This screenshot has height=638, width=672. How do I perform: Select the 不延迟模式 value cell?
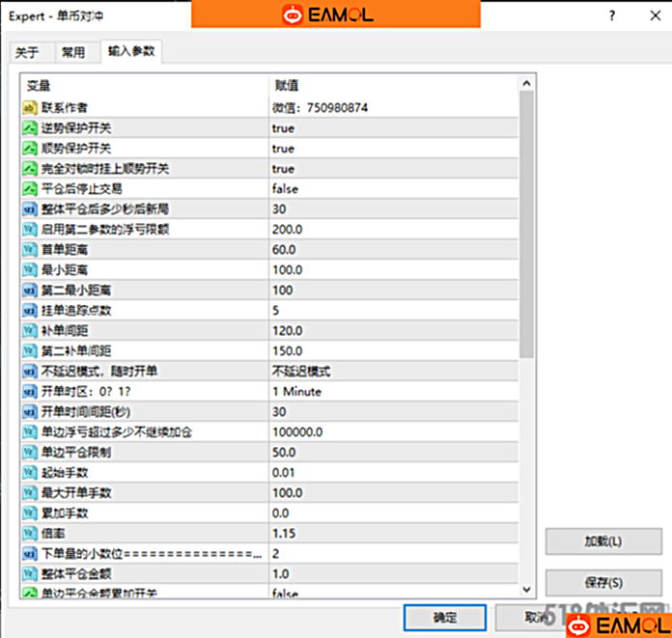(393, 371)
